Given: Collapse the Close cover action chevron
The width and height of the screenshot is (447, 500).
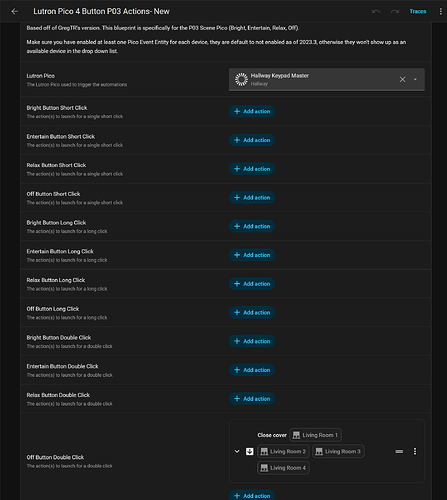Looking at the screenshot, I should click(237, 451).
